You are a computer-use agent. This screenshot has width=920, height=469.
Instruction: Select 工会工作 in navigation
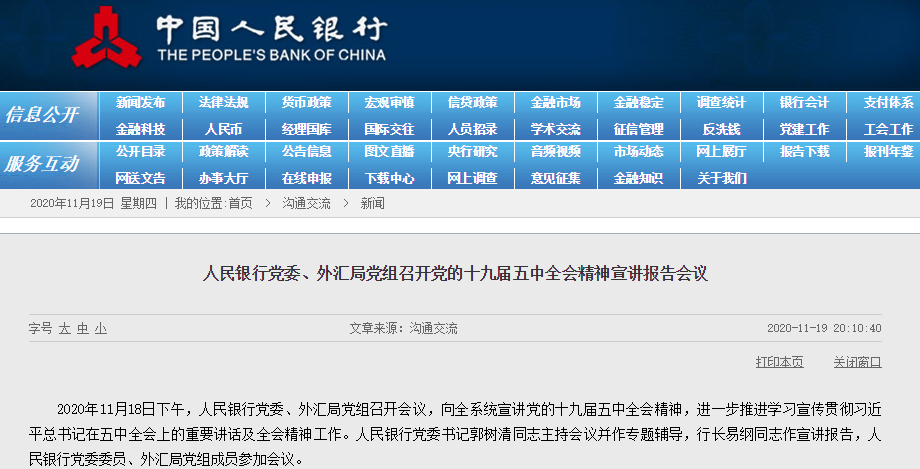click(x=888, y=129)
